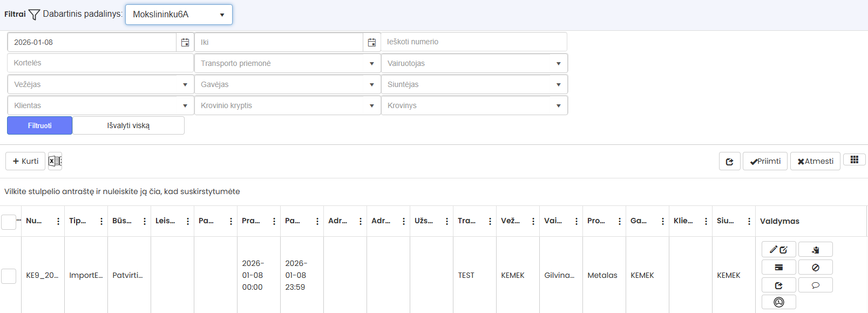
Task: Click the Excel export icon
Action: (55, 161)
